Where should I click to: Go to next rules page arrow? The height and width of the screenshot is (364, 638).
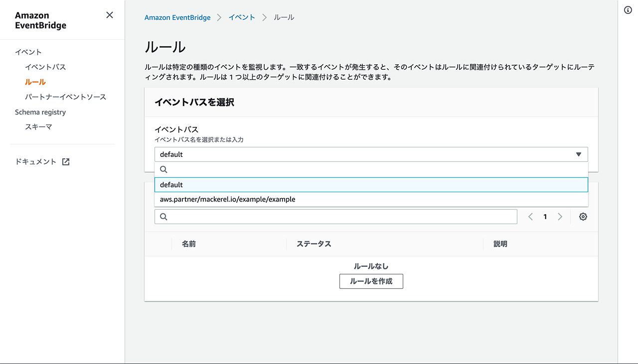tap(560, 217)
